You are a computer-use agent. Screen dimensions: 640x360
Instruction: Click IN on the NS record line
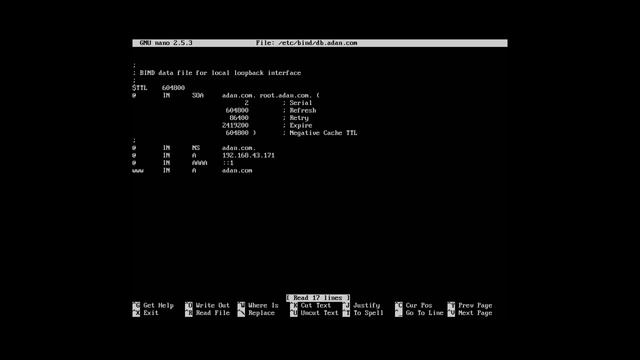tap(166, 148)
